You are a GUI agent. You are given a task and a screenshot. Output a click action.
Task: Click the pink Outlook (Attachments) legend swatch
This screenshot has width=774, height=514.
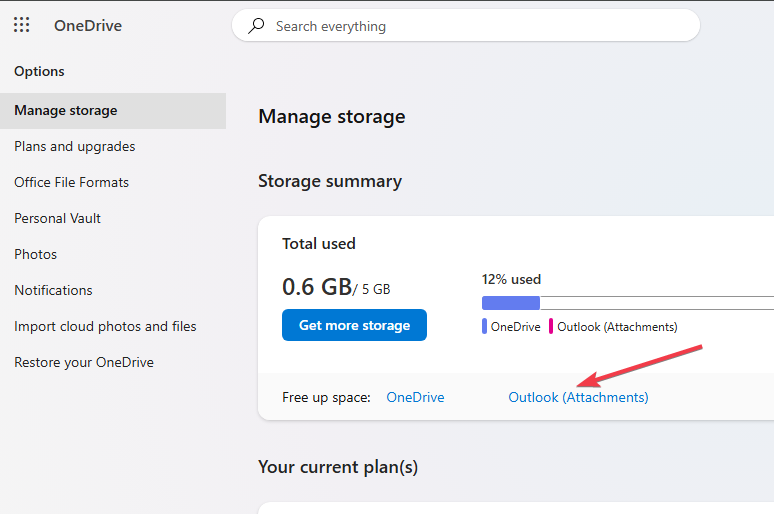[x=551, y=326]
